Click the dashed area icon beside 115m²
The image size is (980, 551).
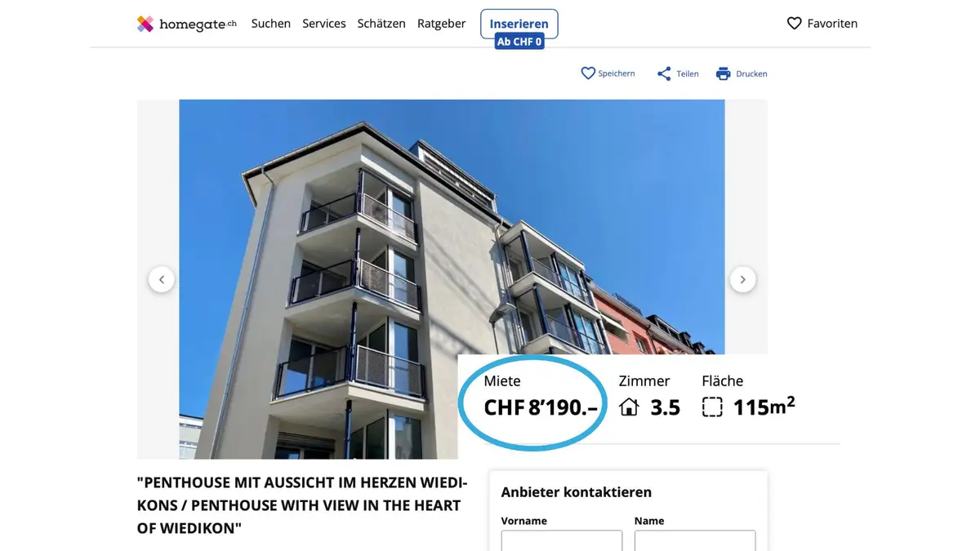coord(712,407)
